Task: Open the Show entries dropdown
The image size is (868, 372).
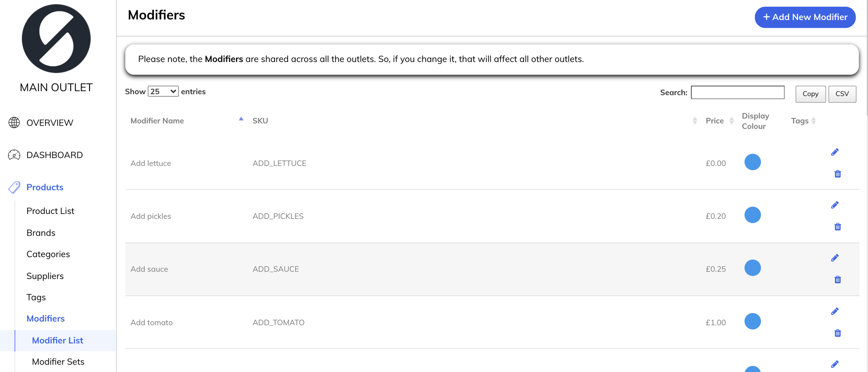Action: click(x=163, y=92)
